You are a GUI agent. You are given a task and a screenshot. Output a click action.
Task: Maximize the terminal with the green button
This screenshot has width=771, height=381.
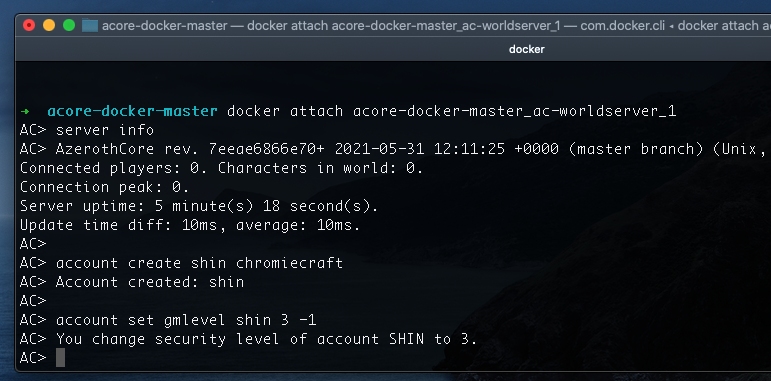pos(69,25)
